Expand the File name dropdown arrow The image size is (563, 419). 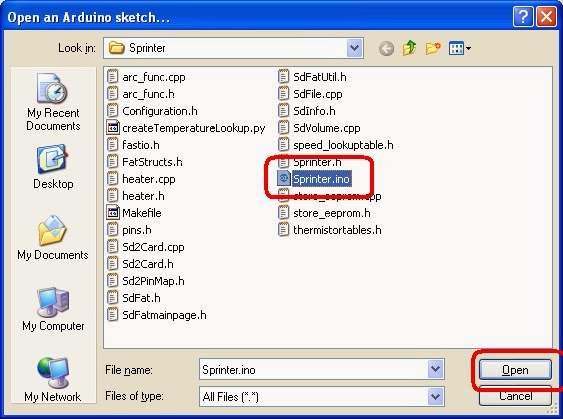(436, 369)
